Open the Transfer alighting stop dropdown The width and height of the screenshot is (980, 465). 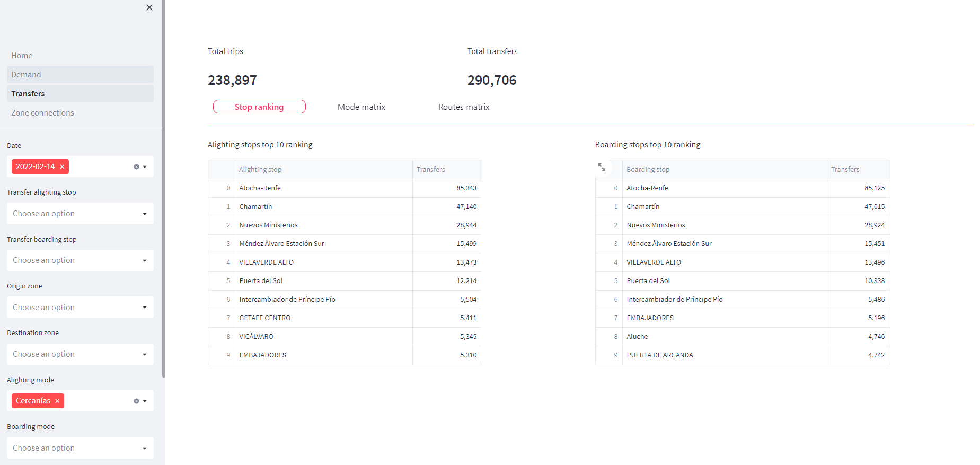pyautogui.click(x=80, y=214)
